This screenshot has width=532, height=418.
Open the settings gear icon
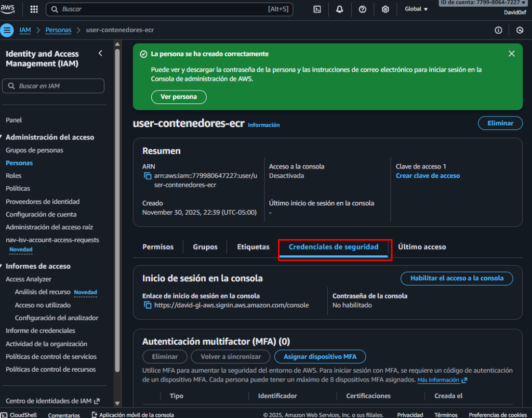pos(385,9)
